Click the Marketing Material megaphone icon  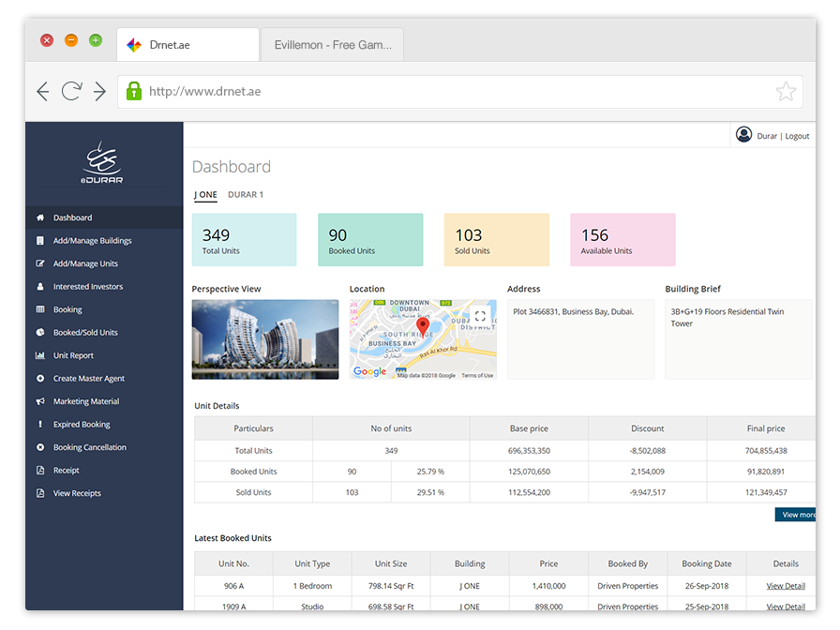point(40,401)
